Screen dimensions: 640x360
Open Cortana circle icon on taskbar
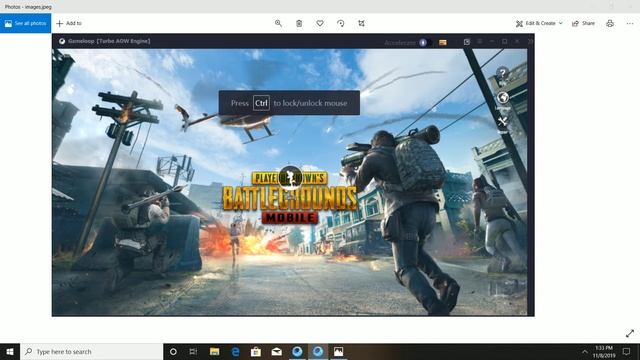click(173, 351)
